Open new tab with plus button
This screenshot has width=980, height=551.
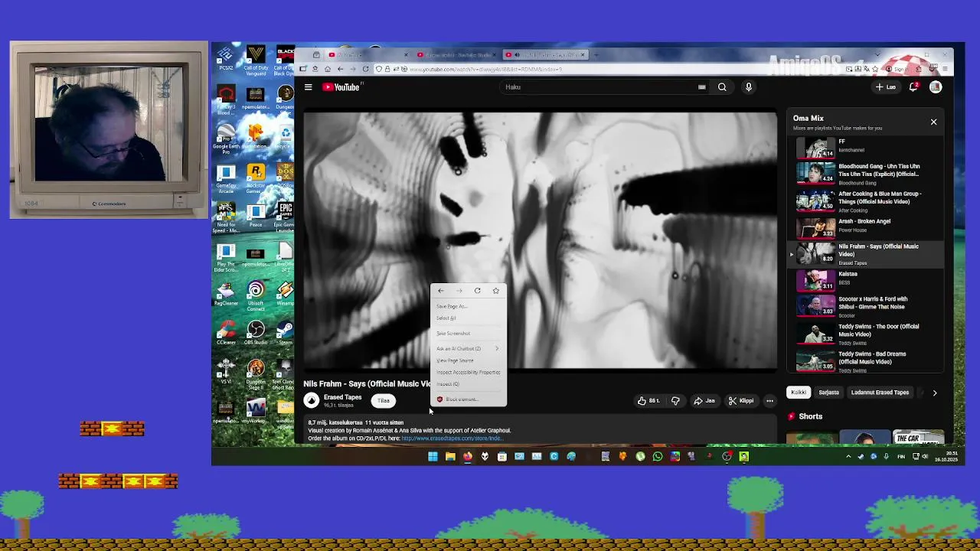(x=597, y=54)
